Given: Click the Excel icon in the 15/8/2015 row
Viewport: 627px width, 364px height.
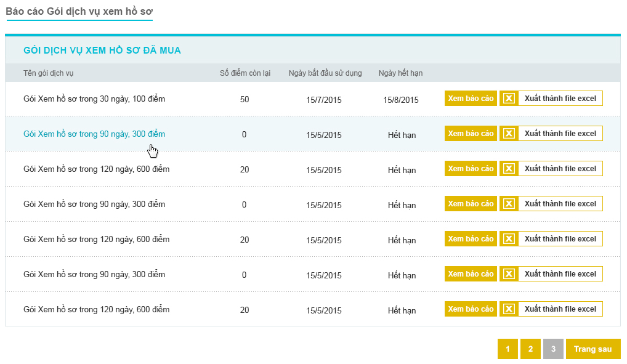Looking at the screenshot, I should [509, 99].
